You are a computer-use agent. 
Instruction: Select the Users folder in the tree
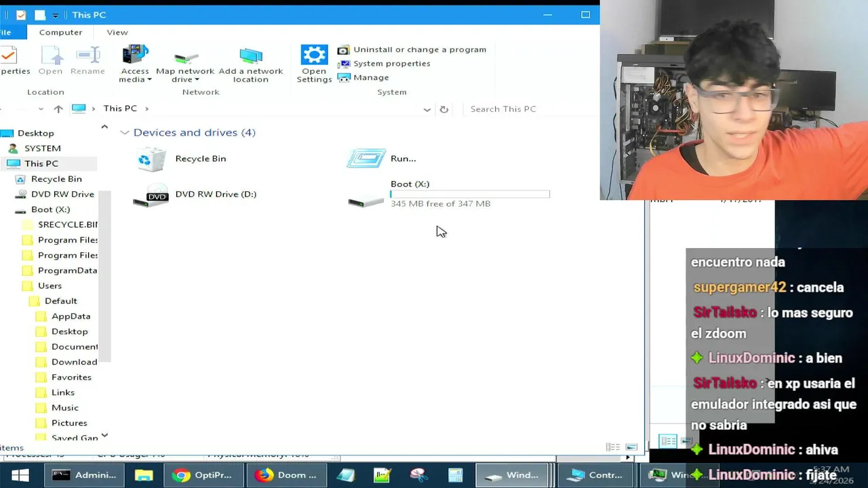pyautogui.click(x=50, y=285)
